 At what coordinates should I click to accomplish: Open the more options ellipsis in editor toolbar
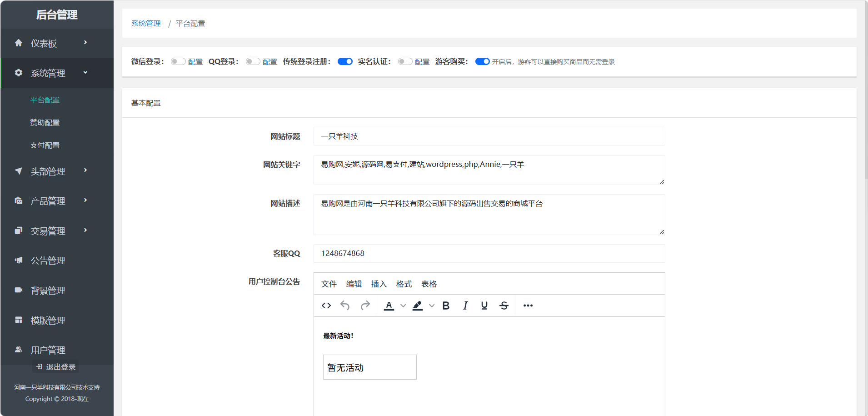(x=528, y=306)
